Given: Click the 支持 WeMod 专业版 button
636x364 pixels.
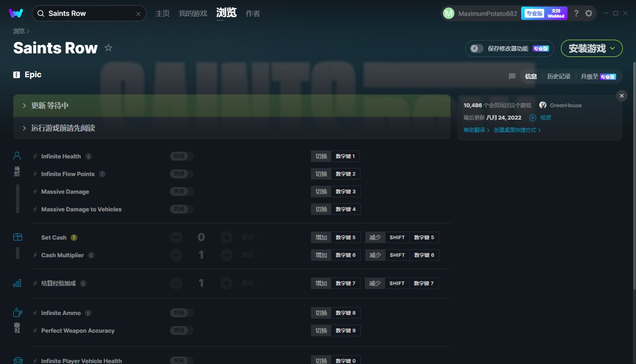Looking at the screenshot, I should coord(544,13).
